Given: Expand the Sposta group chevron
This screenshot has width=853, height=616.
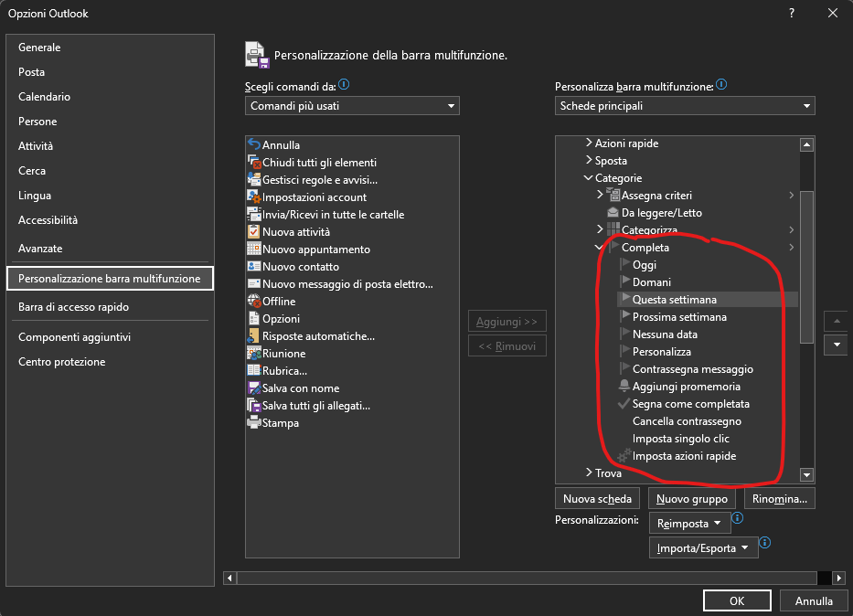Looking at the screenshot, I should (589, 160).
